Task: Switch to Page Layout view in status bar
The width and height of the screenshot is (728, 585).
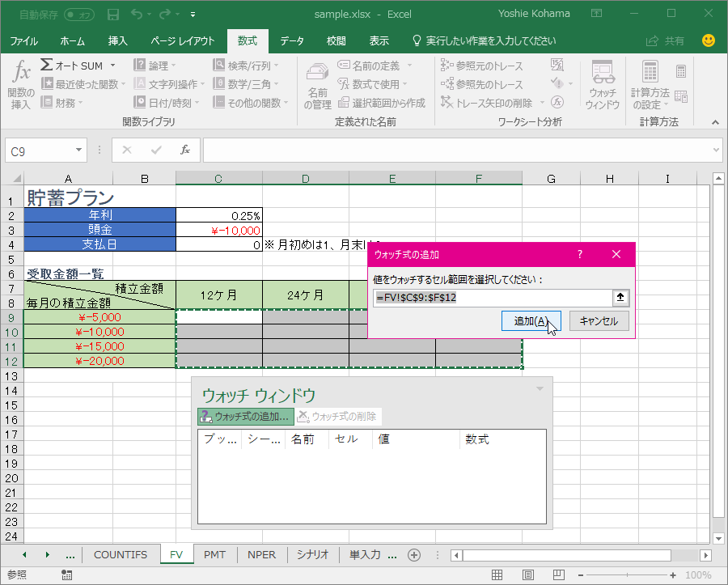Action: [527, 575]
